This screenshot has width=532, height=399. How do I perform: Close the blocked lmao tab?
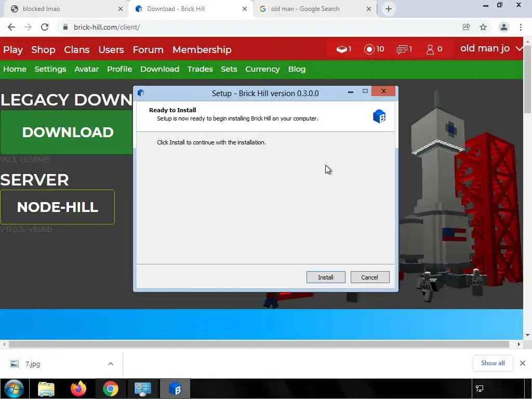click(x=121, y=9)
